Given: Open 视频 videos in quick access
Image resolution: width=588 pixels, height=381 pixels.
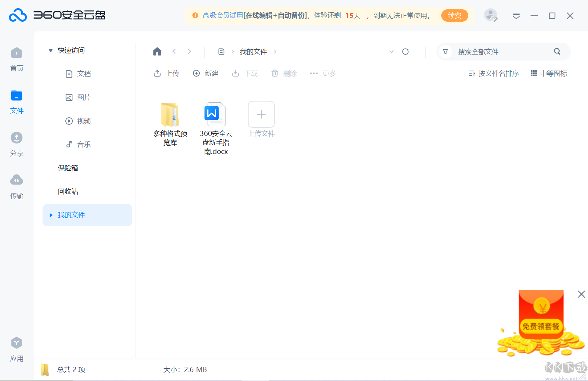Looking at the screenshot, I should tap(78, 121).
